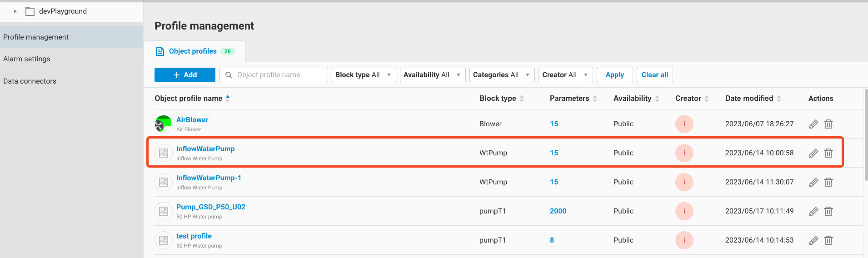The image size is (868, 258).
Task: Open Alarm settings in the sidebar
Action: point(27,59)
